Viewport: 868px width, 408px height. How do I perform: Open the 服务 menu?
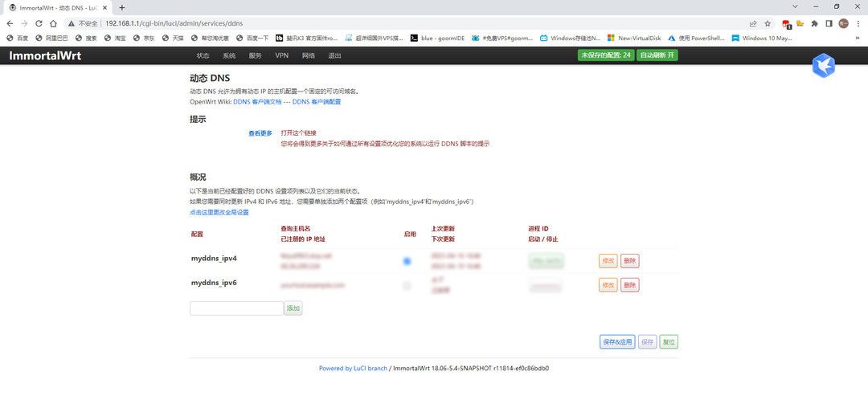tap(256, 56)
